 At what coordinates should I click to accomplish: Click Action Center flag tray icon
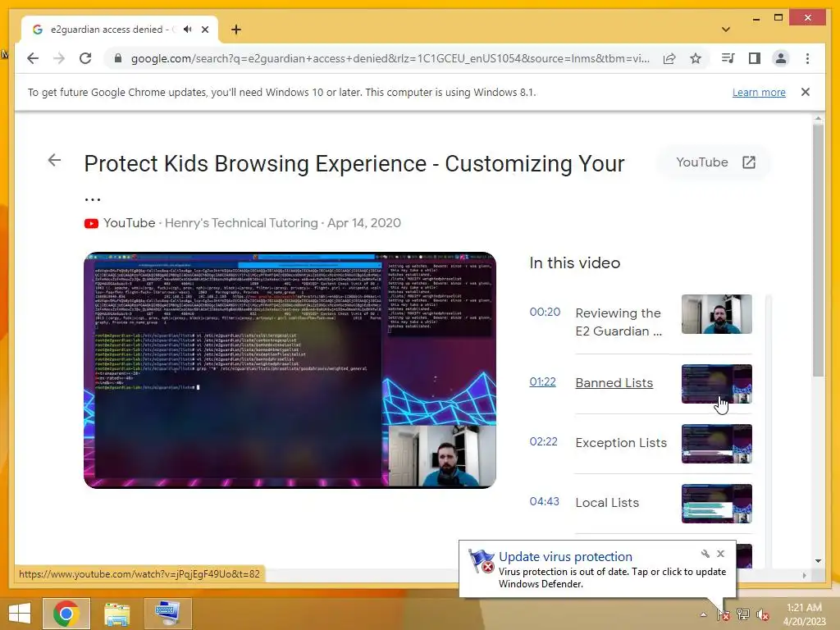click(x=724, y=614)
